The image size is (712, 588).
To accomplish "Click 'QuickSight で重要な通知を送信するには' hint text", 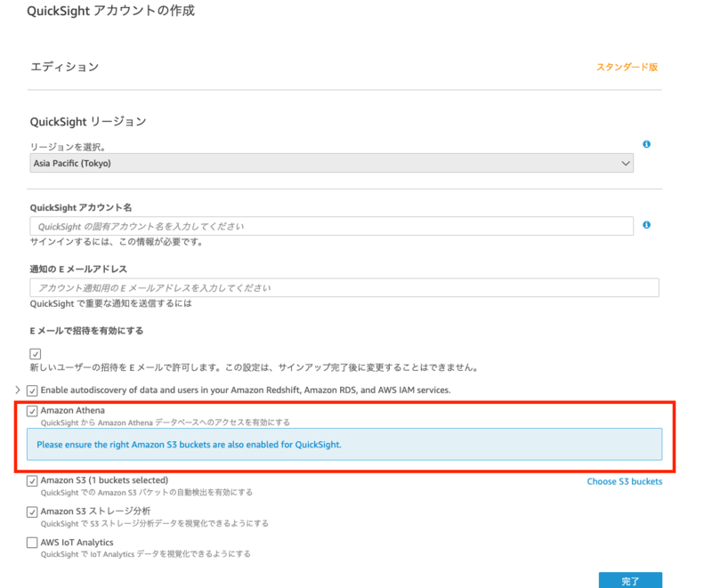I will [110, 303].
